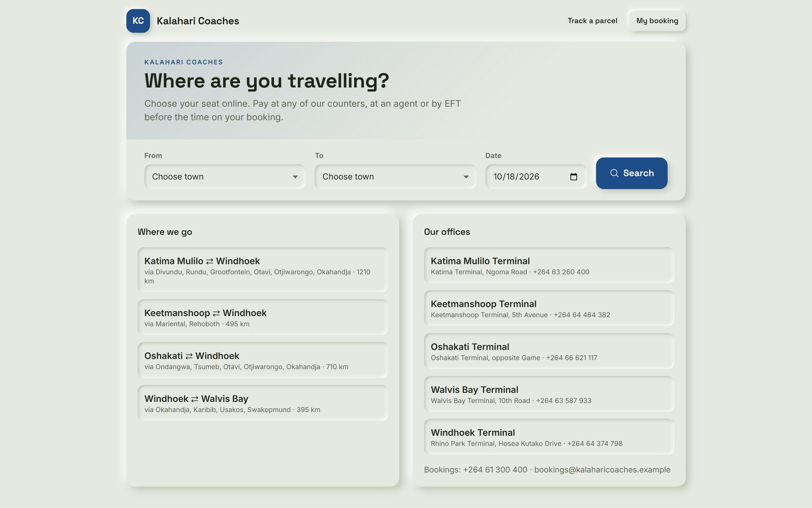Click the 'Where are you travelling?' heading

pos(266,80)
